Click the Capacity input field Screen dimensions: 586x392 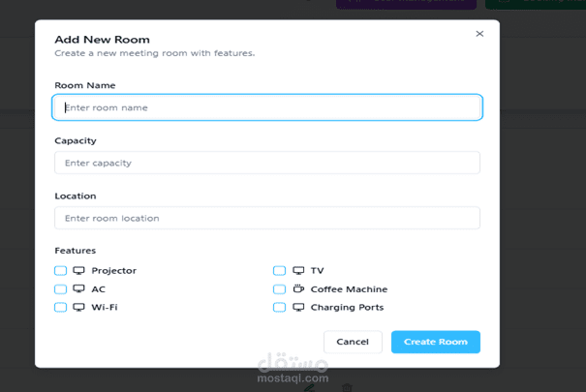(267, 163)
